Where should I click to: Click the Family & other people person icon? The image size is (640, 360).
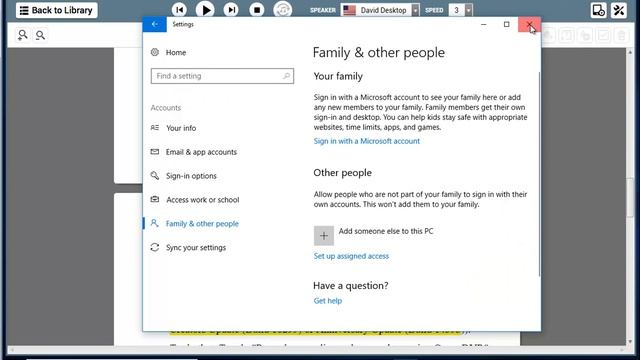coord(154,223)
